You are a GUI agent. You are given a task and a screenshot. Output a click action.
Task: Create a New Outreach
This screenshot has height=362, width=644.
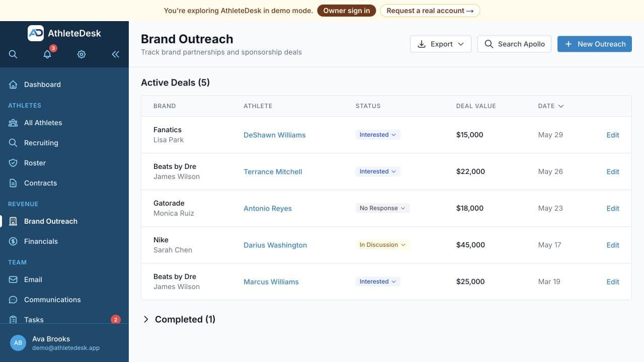[x=595, y=44]
